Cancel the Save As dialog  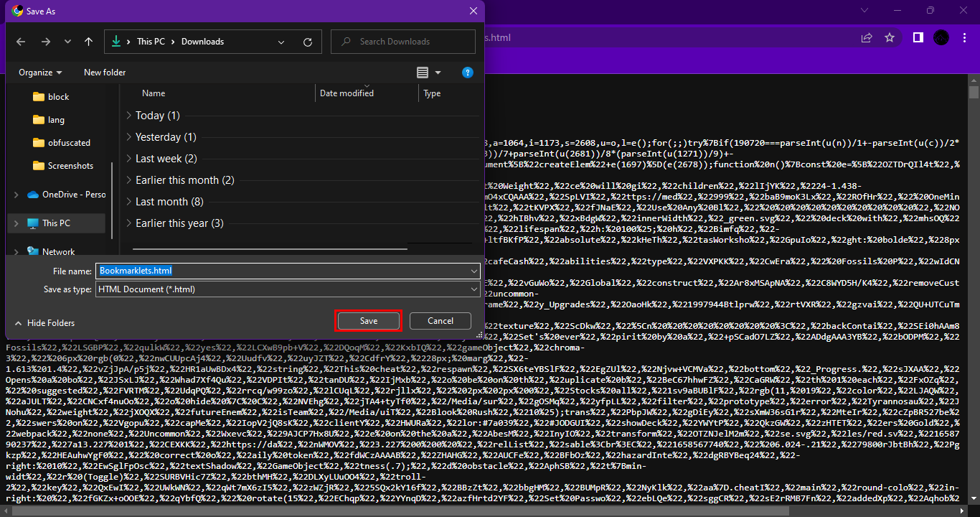click(440, 321)
